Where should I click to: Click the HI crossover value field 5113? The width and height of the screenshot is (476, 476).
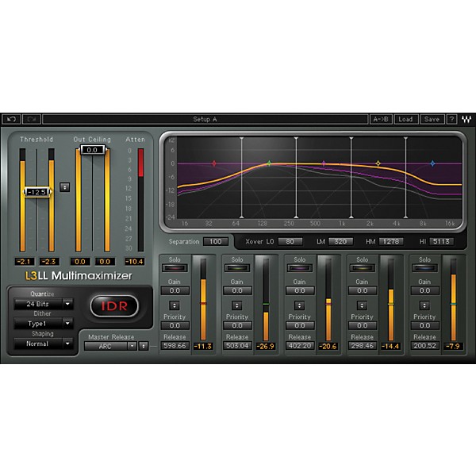441,241
